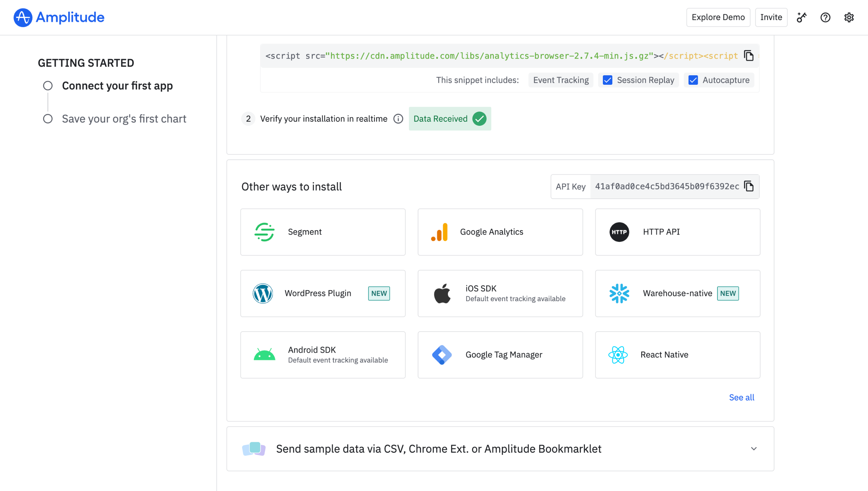The image size is (868, 491).
Task: Select Connect your first app step
Action: click(x=117, y=86)
